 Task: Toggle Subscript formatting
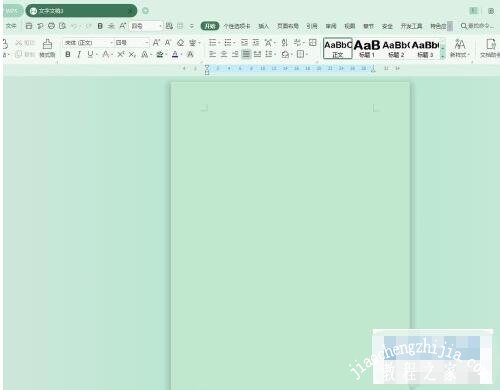(x=132, y=54)
